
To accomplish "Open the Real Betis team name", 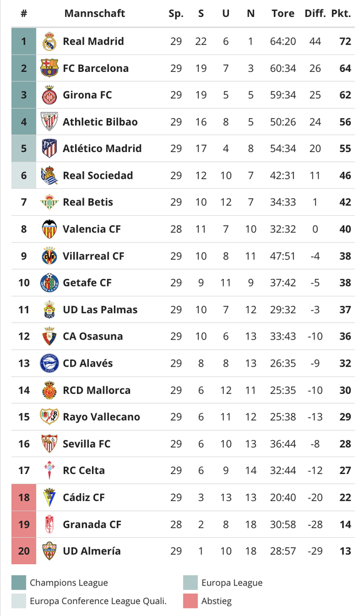I will pos(88,202).
